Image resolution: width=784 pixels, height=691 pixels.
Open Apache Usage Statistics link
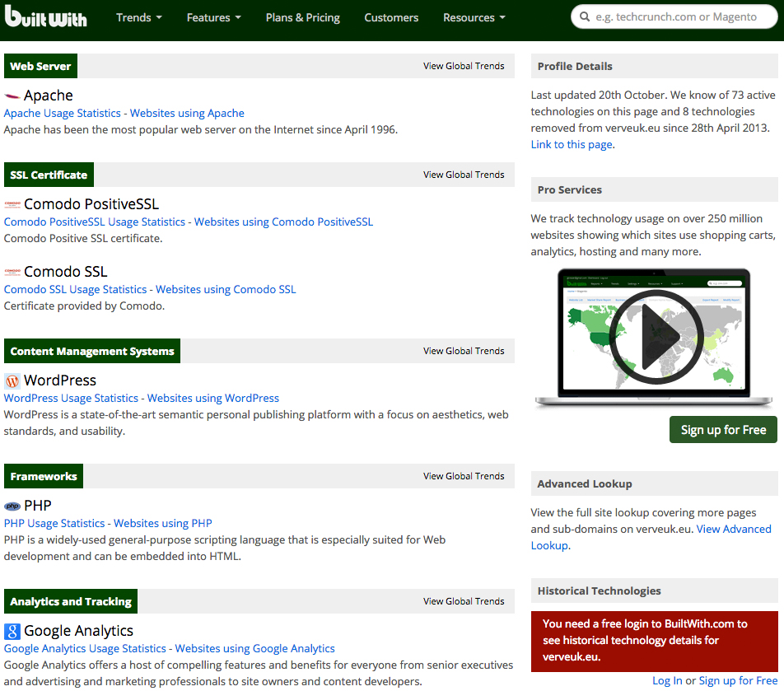tap(63, 113)
